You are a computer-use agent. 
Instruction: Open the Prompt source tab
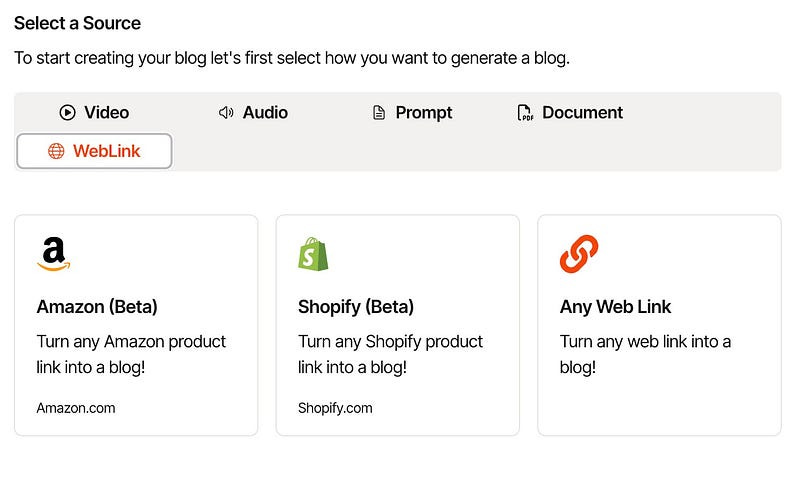(x=412, y=112)
